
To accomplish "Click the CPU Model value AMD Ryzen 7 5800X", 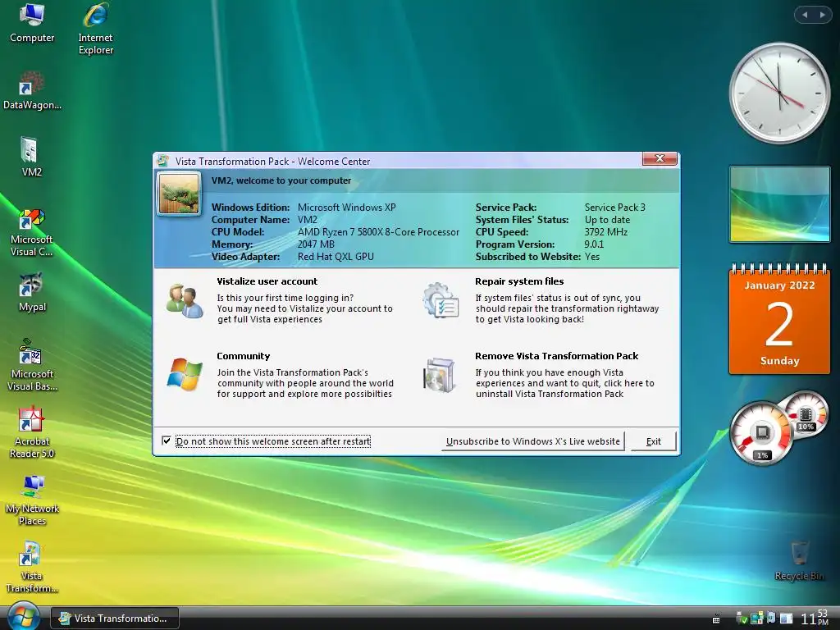I will click(x=378, y=232).
